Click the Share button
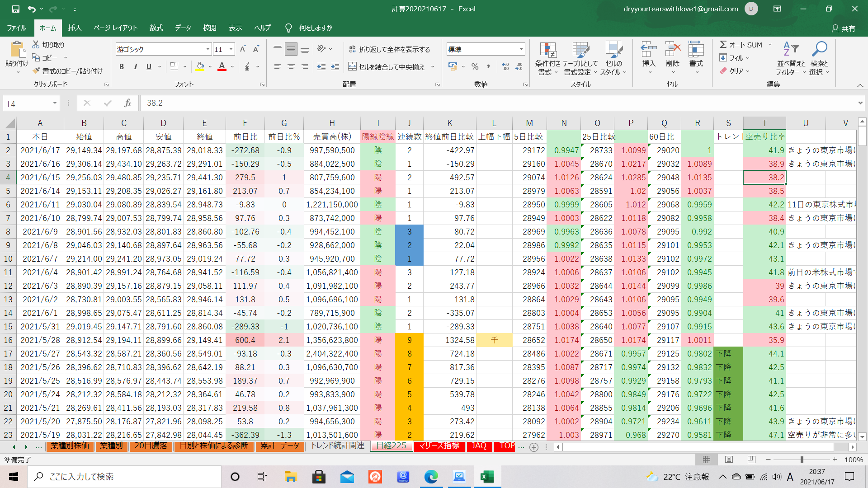The width and height of the screenshot is (868, 488). pyautogui.click(x=844, y=28)
